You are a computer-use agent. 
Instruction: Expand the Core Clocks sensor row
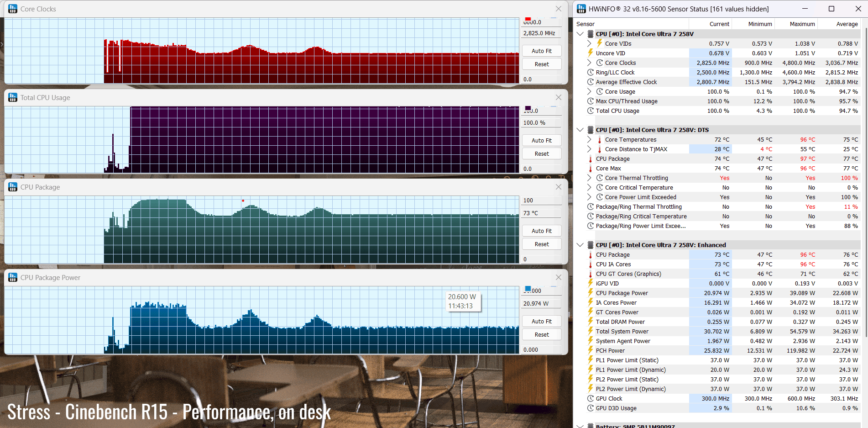pyautogui.click(x=589, y=63)
